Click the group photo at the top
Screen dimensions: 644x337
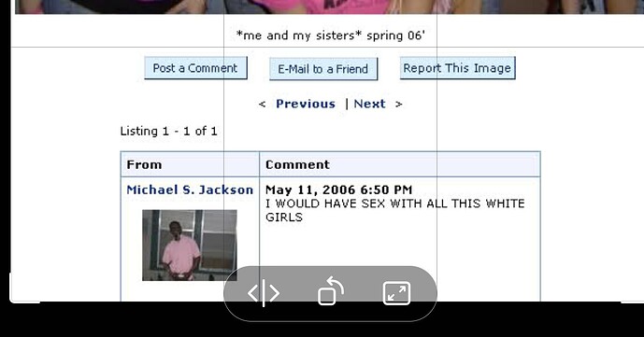click(x=329, y=7)
